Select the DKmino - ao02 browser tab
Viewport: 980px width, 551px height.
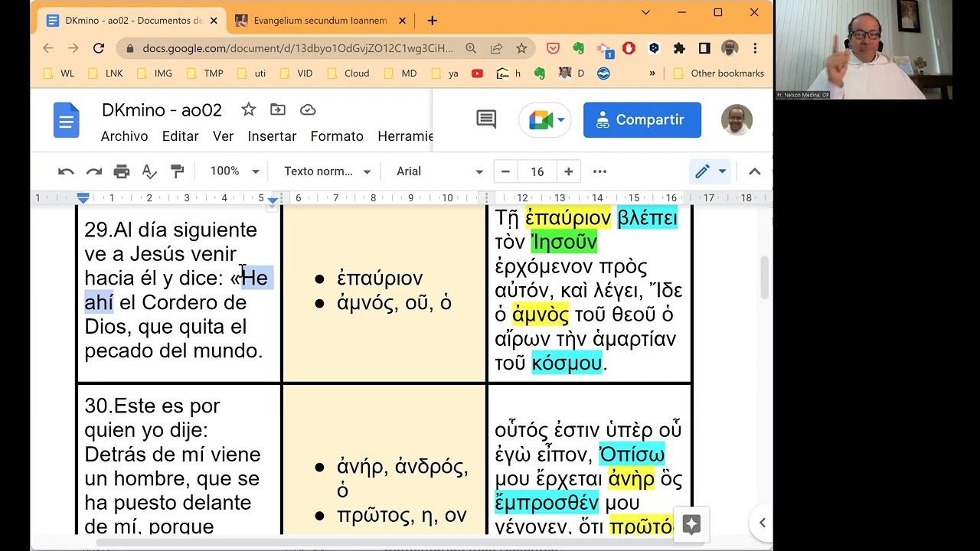pyautogui.click(x=130, y=21)
